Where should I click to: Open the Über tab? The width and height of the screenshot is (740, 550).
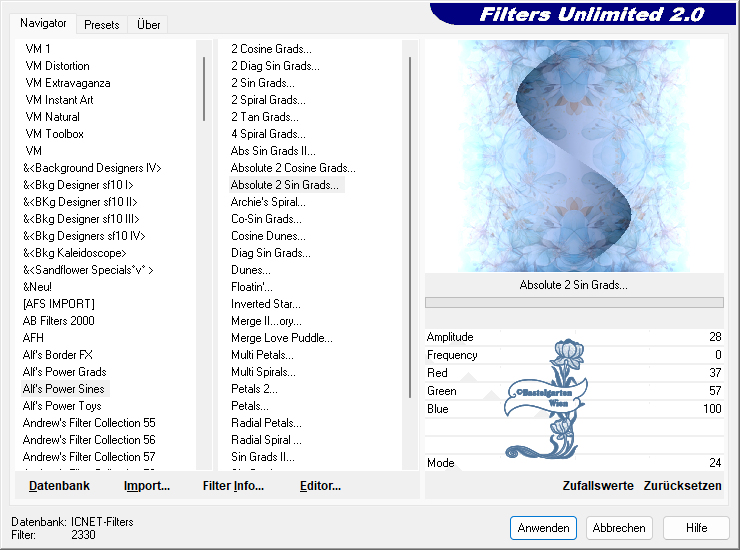(x=148, y=25)
